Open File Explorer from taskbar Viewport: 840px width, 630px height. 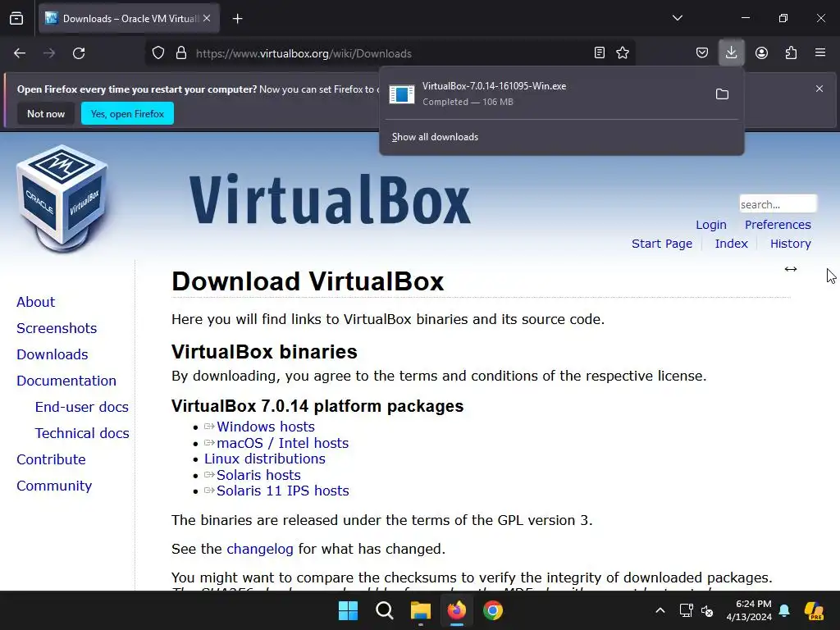pyautogui.click(x=421, y=610)
